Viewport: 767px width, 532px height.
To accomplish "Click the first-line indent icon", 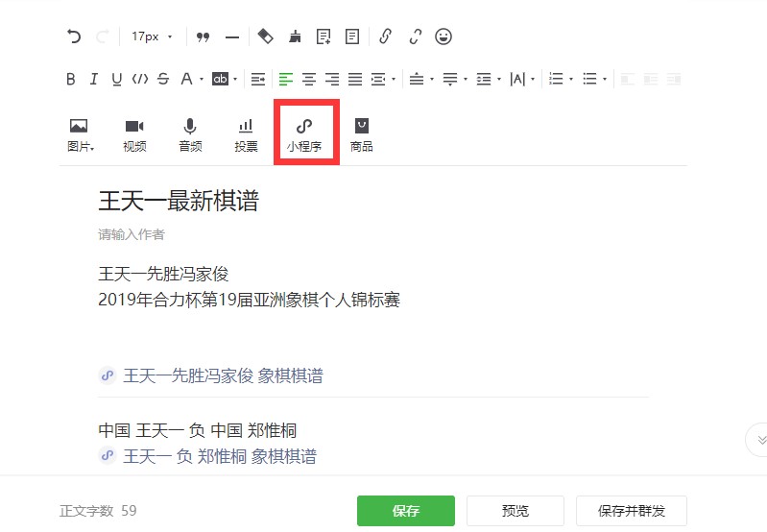I will [x=258, y=79].
